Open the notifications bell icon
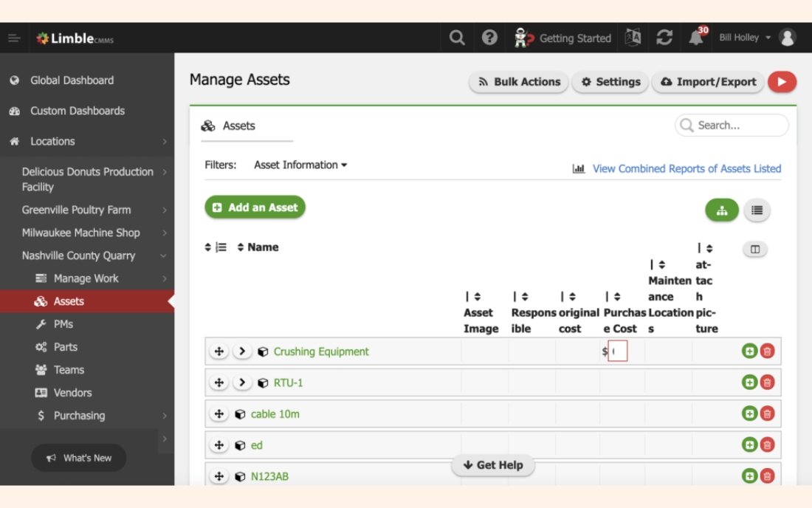Viewport: 812px width, 508px height. point(696,38)
